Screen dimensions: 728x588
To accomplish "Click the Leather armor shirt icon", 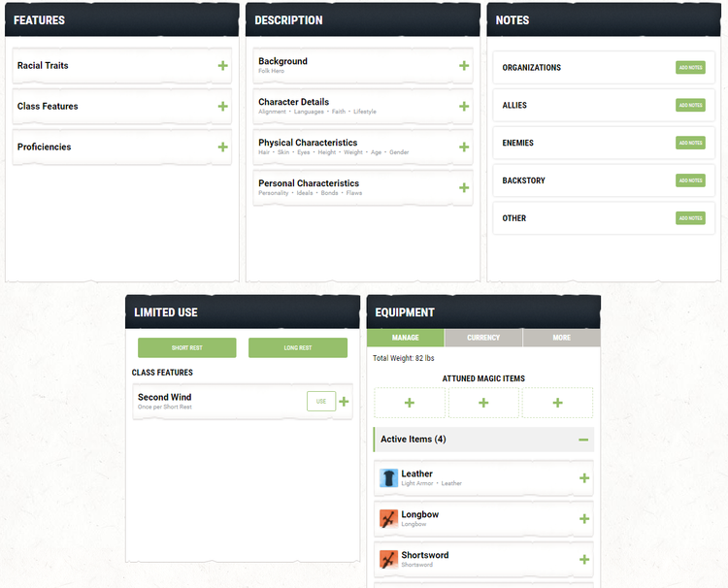I will pos(388,477).
